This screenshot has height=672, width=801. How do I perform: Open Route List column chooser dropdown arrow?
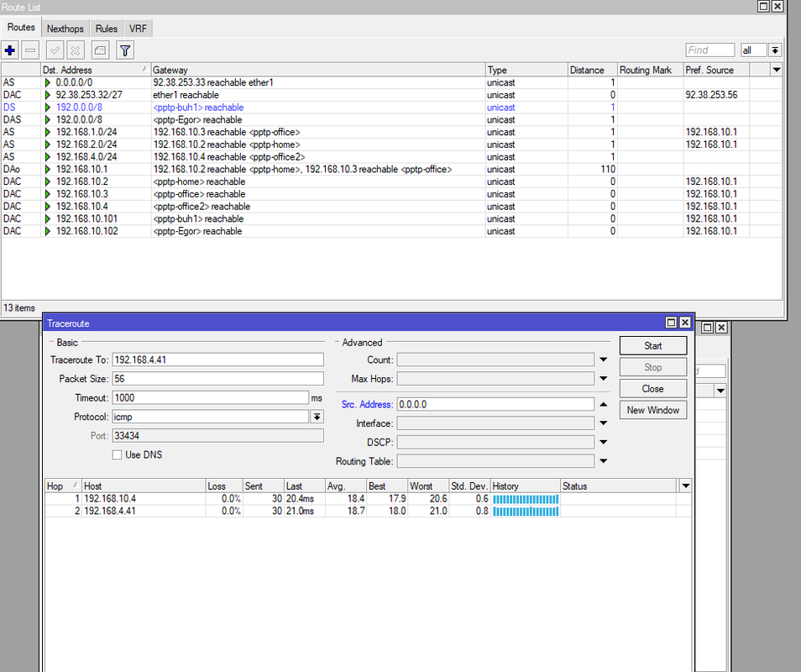777,70
